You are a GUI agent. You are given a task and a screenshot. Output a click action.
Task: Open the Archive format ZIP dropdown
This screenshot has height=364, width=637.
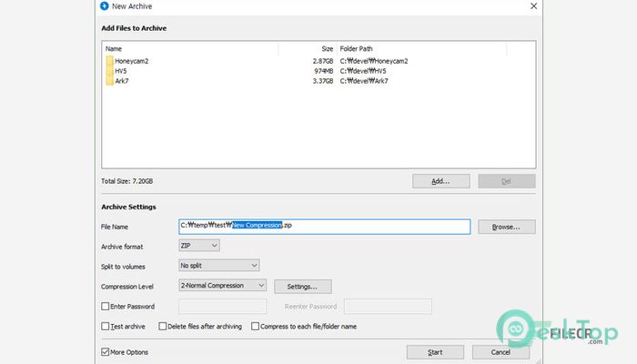click(x=199, y=246)
